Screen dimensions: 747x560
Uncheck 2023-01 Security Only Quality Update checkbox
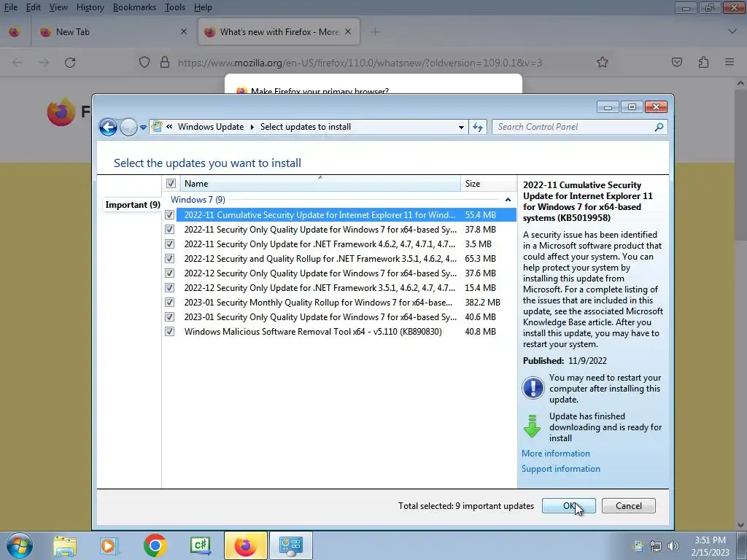(169, 317)
